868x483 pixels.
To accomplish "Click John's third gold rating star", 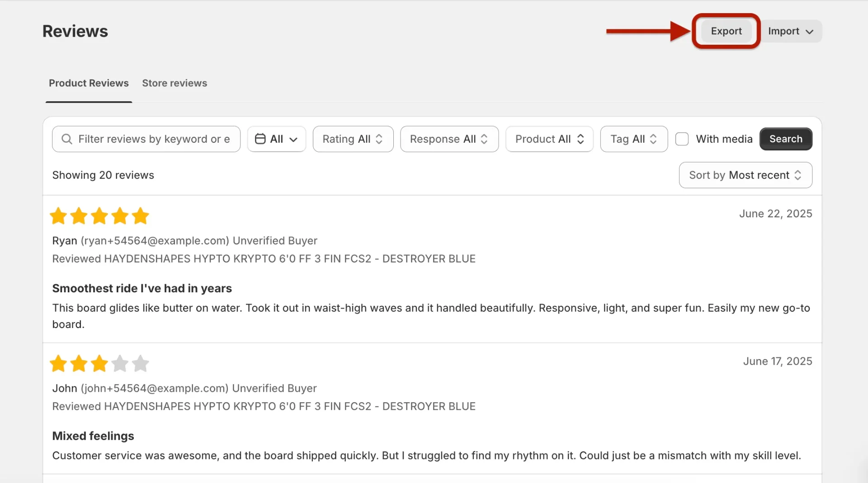I will tap(99, 363).
